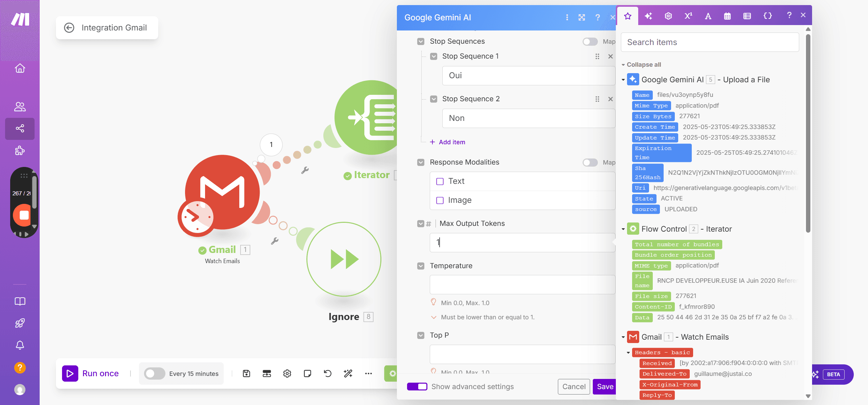
Task: Switch to the AI sparkle tab
Action: [648, 16]
